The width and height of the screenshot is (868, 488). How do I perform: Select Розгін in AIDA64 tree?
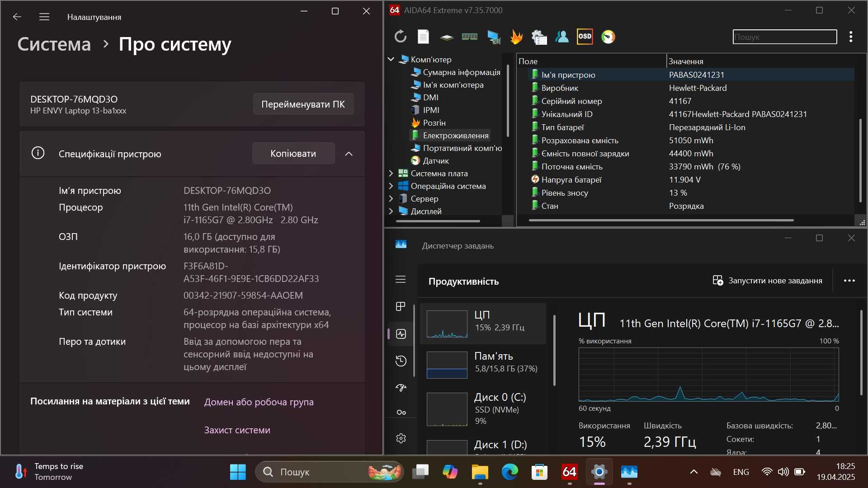(429, 122)
